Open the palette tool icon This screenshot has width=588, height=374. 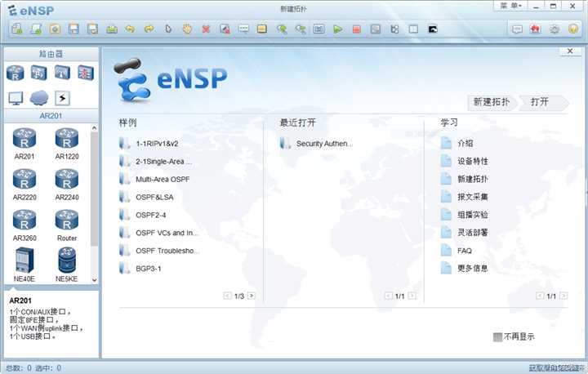pos(262,29)
